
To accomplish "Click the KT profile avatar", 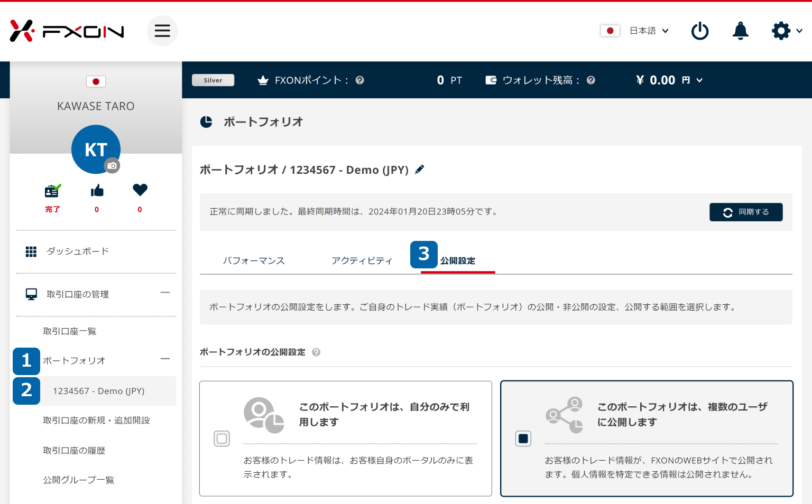I will [96, 150].
